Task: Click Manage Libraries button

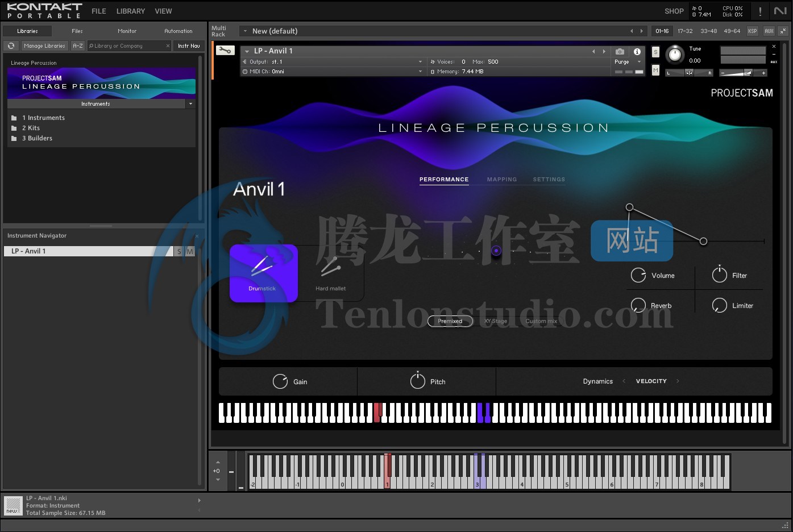Action: [44, 46]
